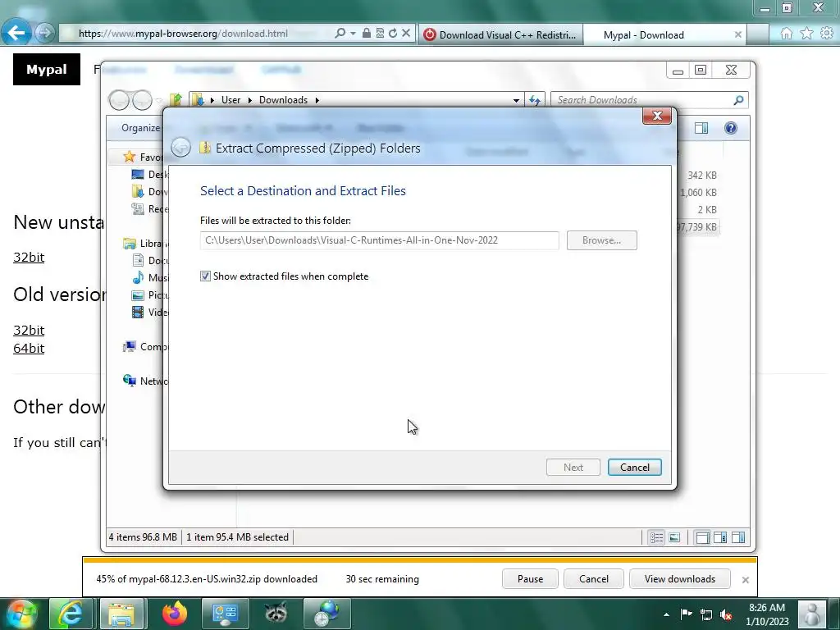Click the Browse... button
This screenshot has width=840, height=630.
601,240
